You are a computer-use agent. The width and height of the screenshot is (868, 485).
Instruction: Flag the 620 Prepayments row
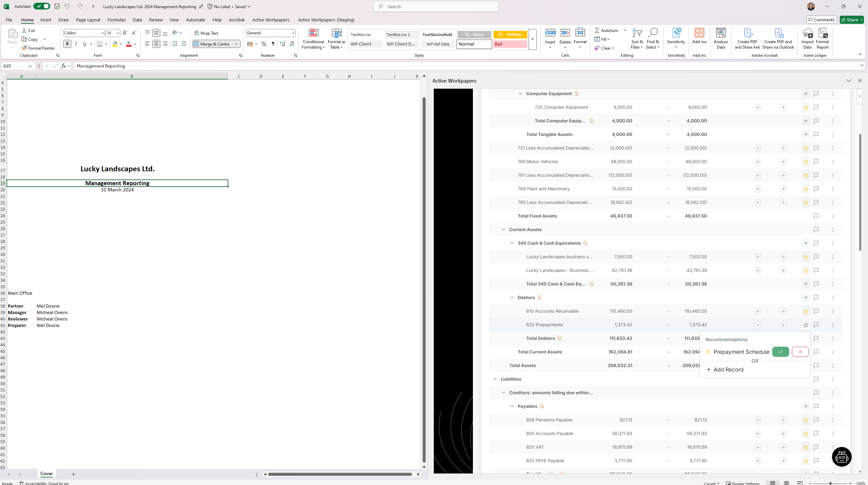point(816,325)
